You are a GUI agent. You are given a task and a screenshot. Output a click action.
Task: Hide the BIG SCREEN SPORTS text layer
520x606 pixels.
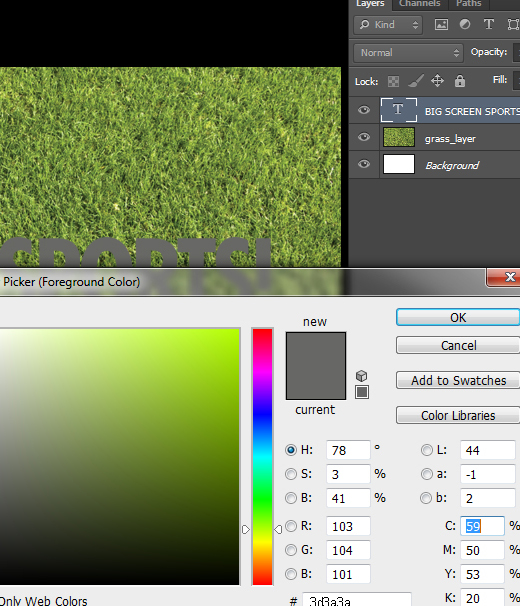363,110
